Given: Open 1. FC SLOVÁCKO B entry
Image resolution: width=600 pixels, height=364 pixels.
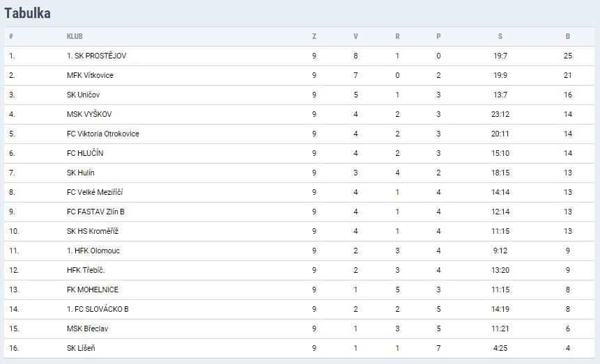Looking at the screenshot, I should coord(98,309).
